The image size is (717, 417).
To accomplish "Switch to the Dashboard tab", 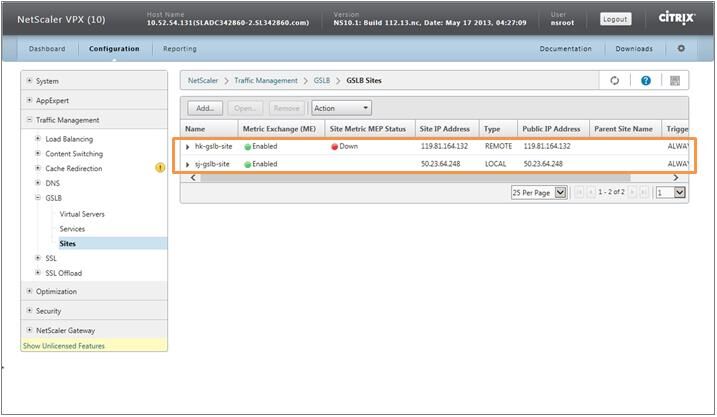I will click(x=47, y=48).
